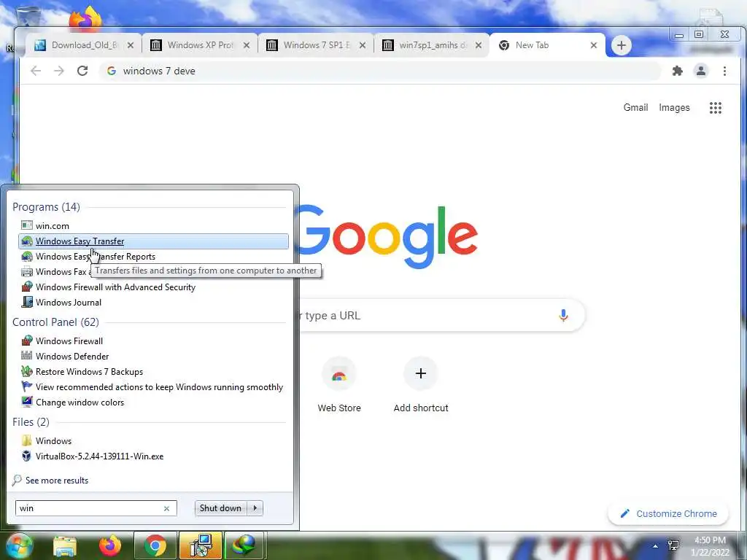Close the Windows XP Prof tab
Image resolution: width=747 pixels, height=560 pixels.
pos(247,45)
